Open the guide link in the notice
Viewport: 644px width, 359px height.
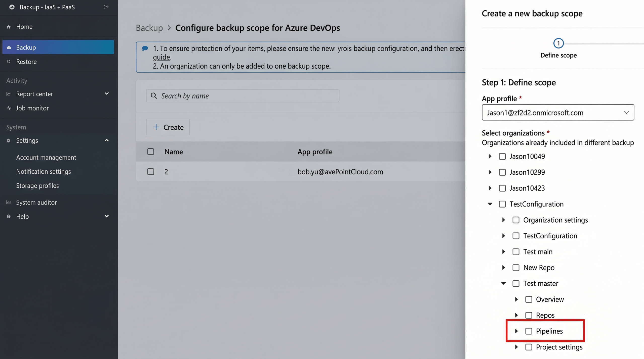(x=162, y=57)
